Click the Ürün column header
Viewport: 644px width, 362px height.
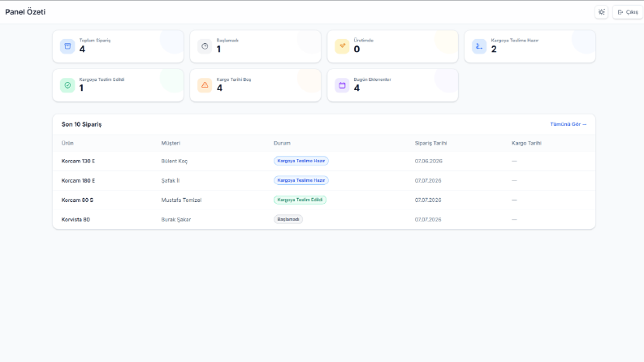(67, 143)
